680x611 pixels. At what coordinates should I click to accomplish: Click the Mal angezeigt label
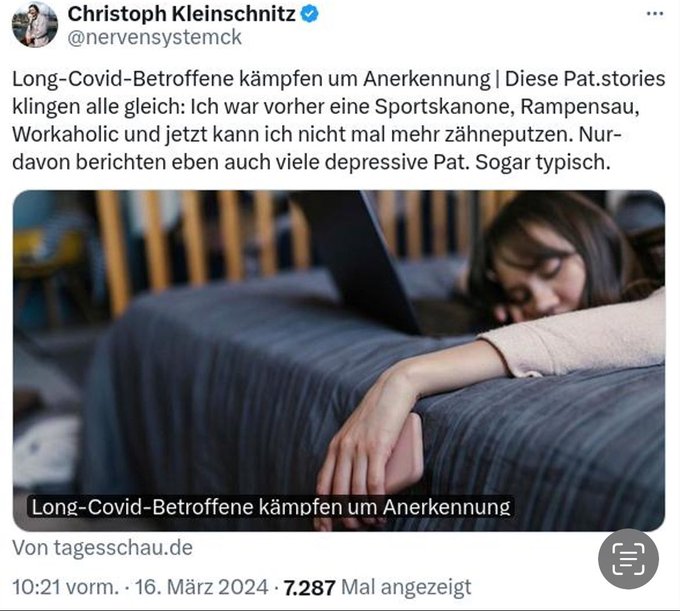pyautogui.click(x=406, y=588)
